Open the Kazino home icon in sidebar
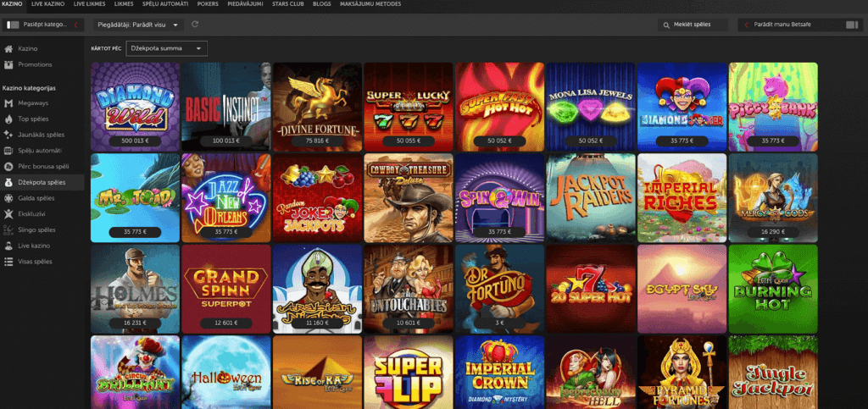 (x=8, y=48)
